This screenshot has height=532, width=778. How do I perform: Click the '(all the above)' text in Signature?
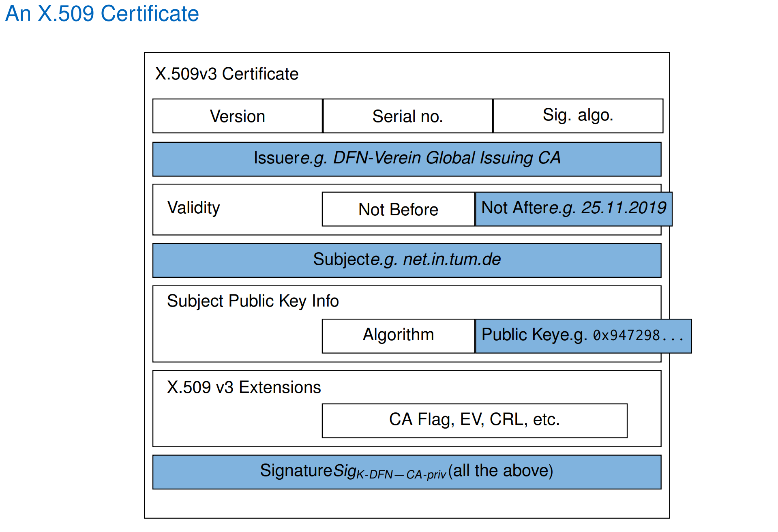coord(501,471)
